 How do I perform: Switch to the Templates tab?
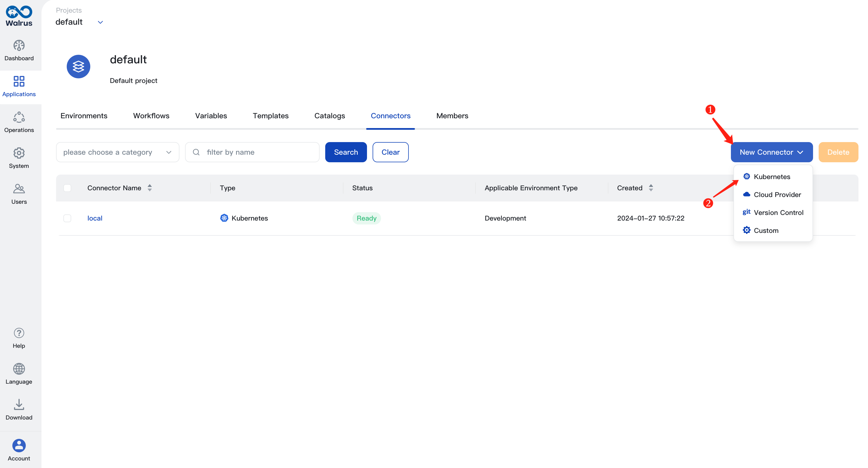point(271,116)
